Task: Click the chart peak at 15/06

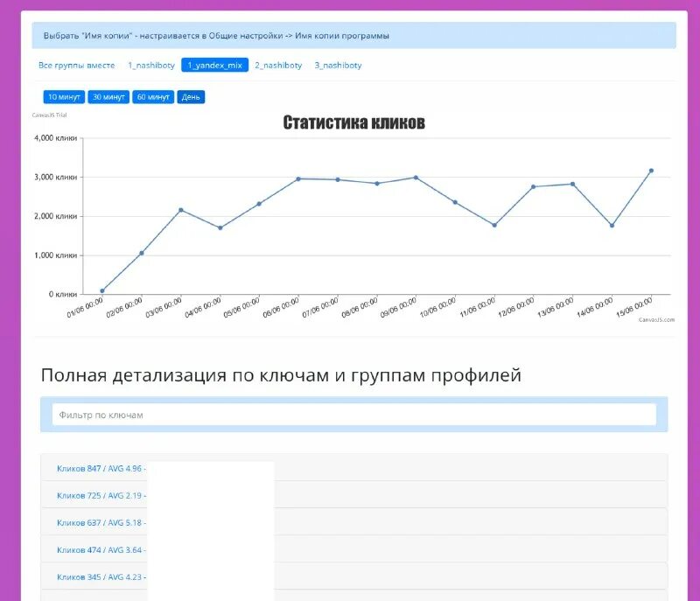Action: 650,171
